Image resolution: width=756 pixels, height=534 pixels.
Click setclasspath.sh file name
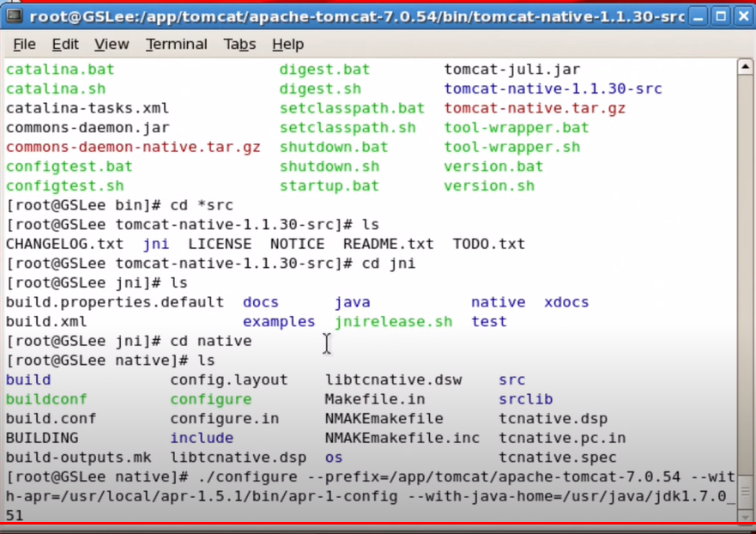[x=348, y=128]
